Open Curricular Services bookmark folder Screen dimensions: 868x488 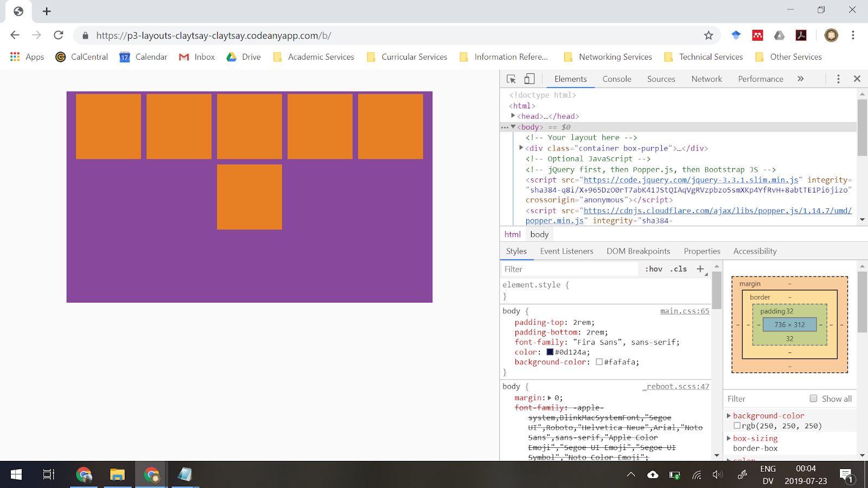point(407,57)
